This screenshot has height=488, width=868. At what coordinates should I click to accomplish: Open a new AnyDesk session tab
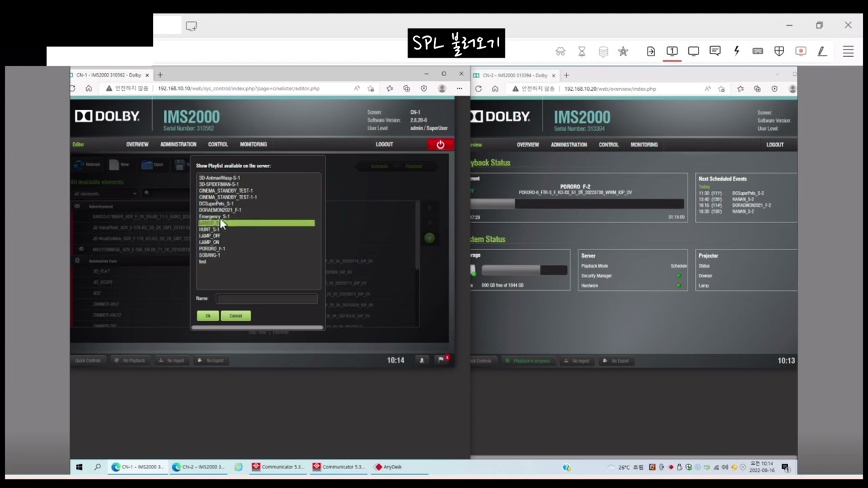[x=191, y=26]
